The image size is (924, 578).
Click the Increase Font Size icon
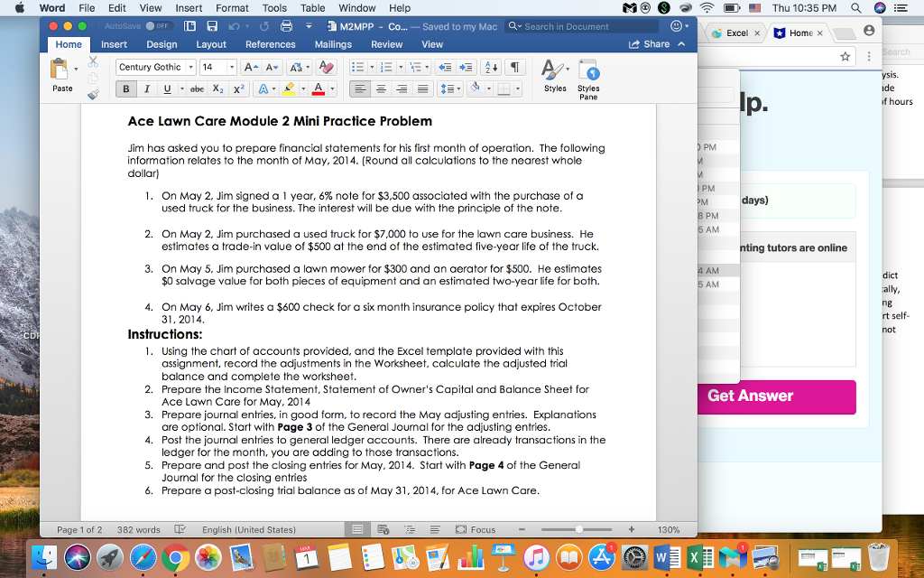click(251, 67)
